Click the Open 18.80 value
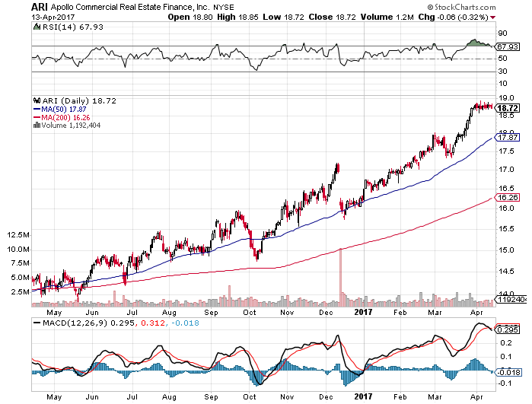This screenshot has height=404, width=532. (x=190, y=17)
